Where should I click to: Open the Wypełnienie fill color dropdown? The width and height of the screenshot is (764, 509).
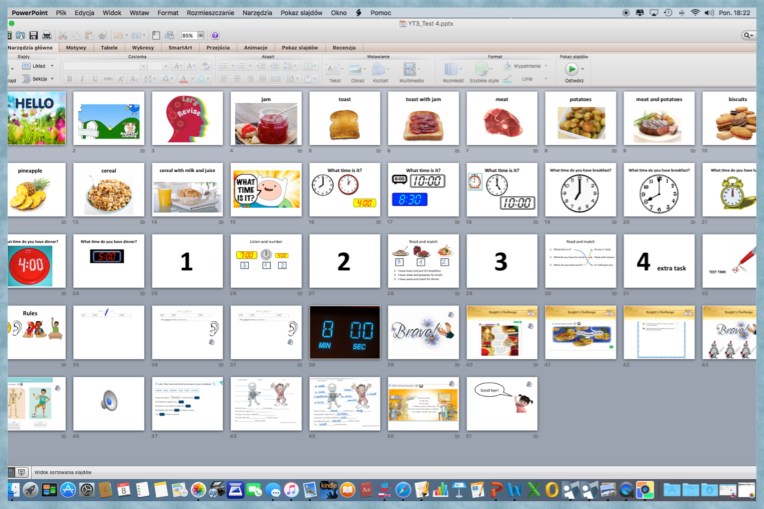(x=546, y=66)
